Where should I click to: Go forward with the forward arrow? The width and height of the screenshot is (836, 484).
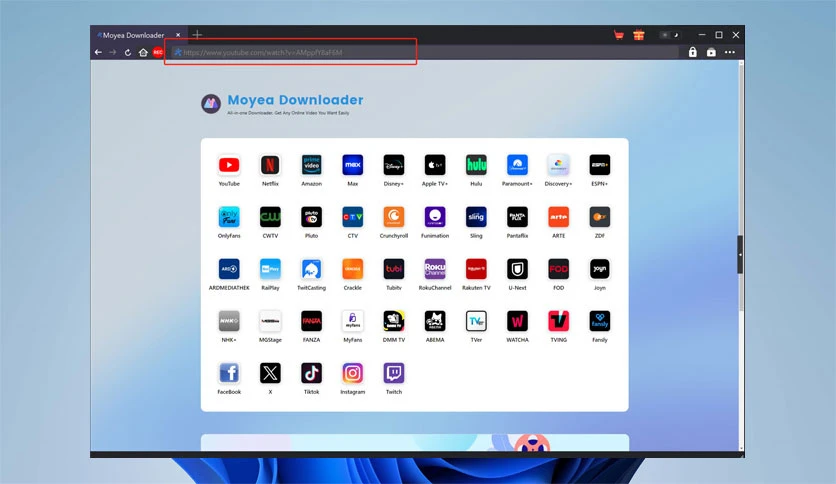pyautogui.click(x=112, y=52)
